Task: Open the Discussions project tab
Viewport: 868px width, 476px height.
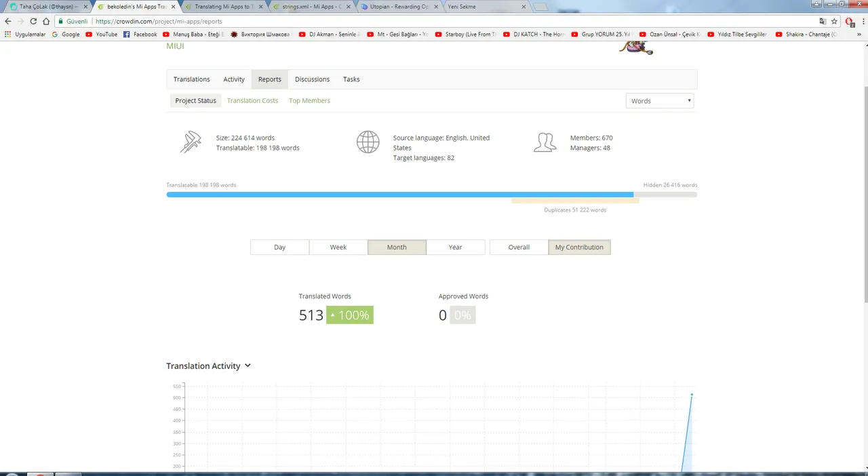Action: pos(312,79)
